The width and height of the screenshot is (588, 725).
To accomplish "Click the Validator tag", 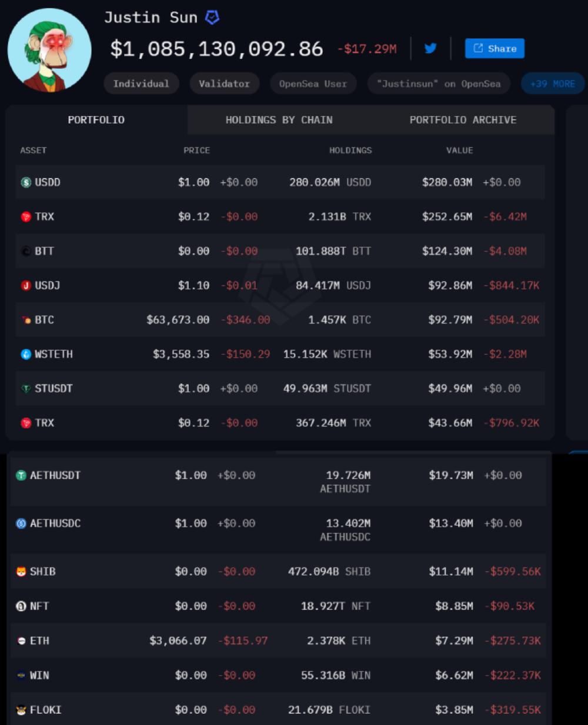I will [224, 84].
